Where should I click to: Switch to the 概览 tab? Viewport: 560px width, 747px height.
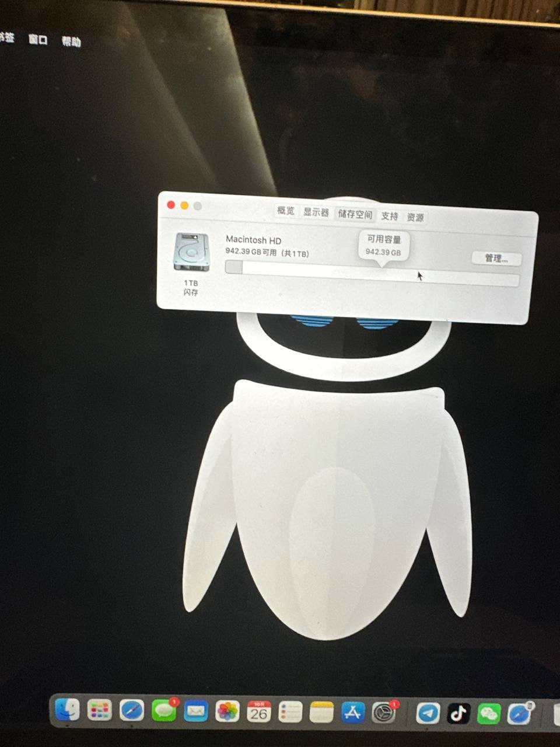286,211
